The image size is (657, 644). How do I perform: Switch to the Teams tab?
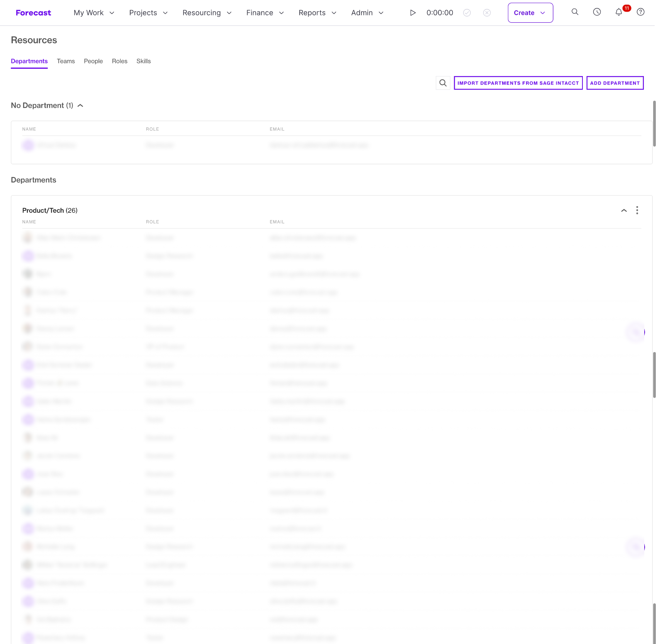[66, 61]
